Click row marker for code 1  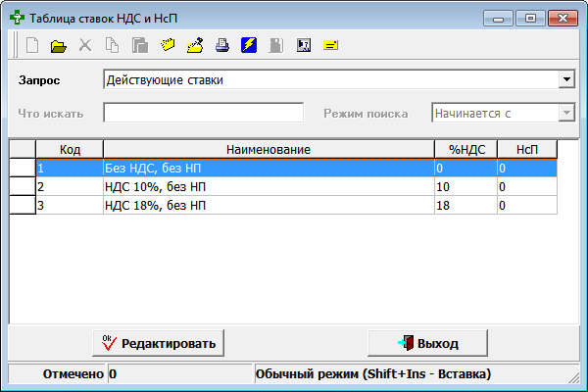(x=23, y=168)
